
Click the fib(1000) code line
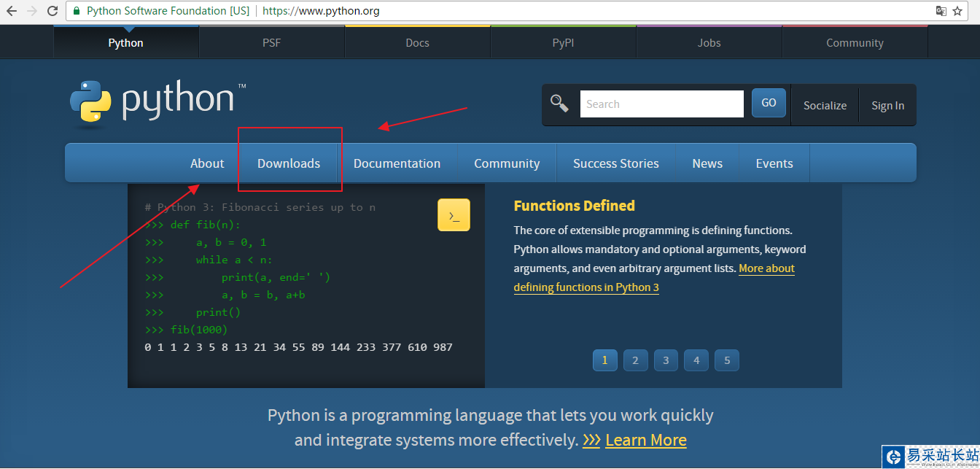click(x=187, y=330)
